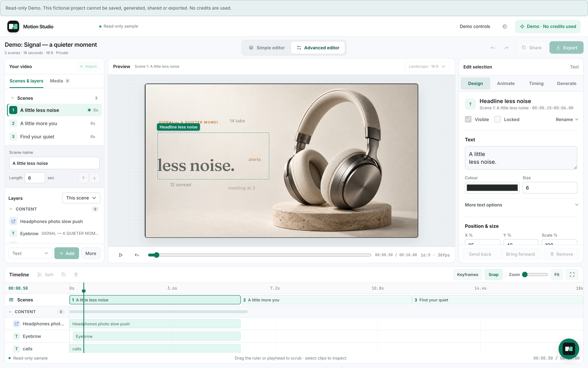588x368 pixels.
Task: Click the duplicate clip icon in Timeline
Action: 64,275
